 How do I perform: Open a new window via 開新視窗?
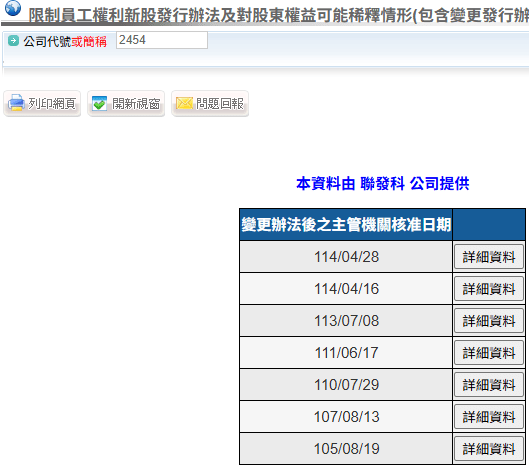(126, 104)
